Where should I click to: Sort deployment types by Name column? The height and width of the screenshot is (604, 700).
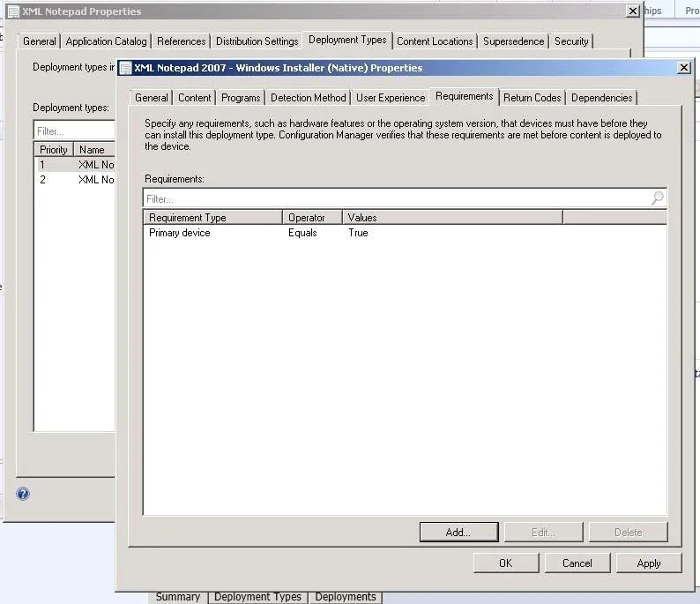point(94,150)
